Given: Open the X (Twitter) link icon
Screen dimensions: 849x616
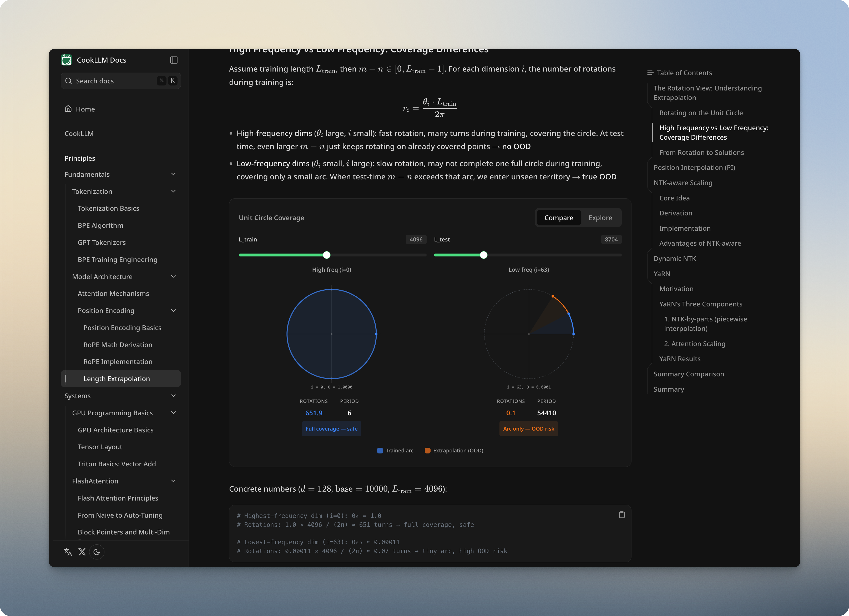Looking at the screenshot, I should (82, 552).
